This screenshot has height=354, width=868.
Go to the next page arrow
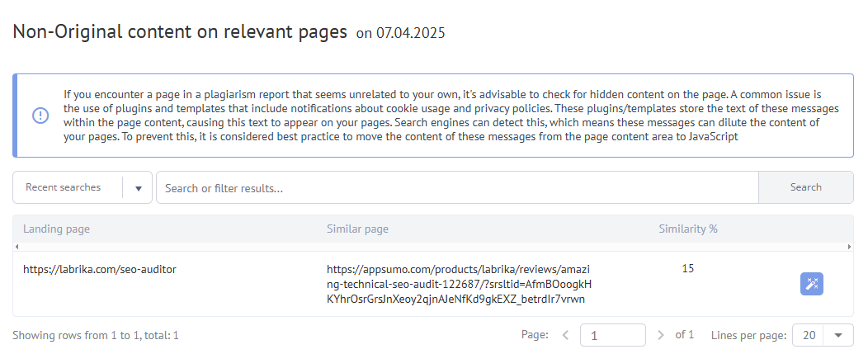coord(660,335)
